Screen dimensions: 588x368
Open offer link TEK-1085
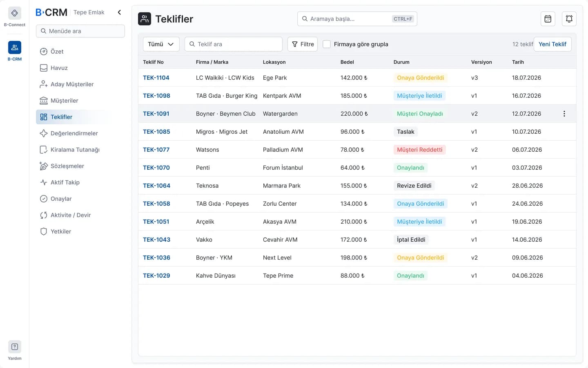156,132
